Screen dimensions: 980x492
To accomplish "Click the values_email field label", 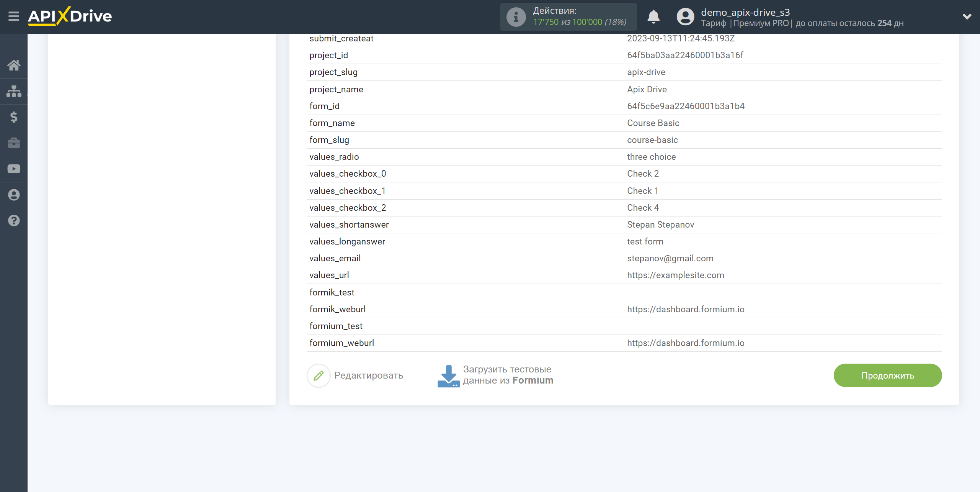I will click(335, 259).
